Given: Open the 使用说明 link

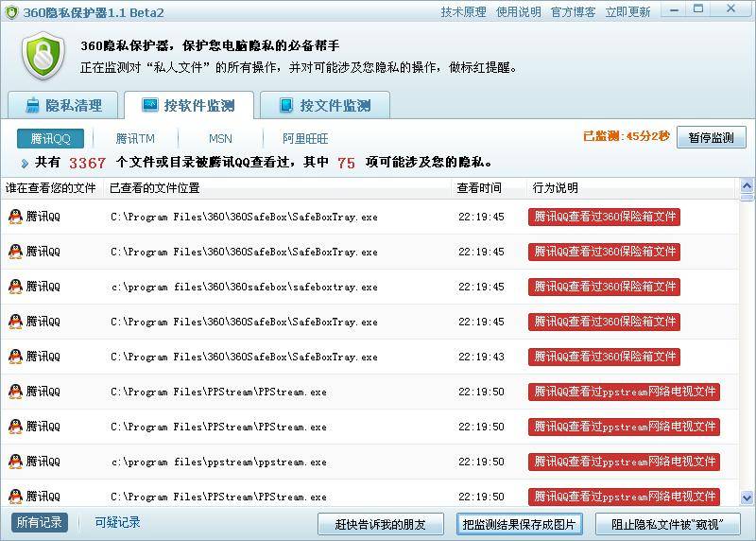Looking at the screenshot, I should coord(518,12).
